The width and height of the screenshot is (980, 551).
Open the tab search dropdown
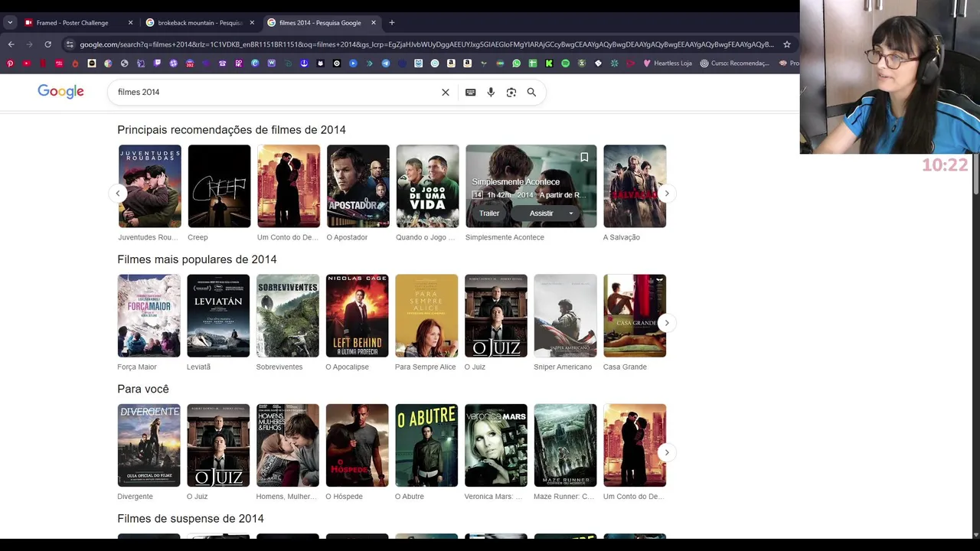click(10, 22)
